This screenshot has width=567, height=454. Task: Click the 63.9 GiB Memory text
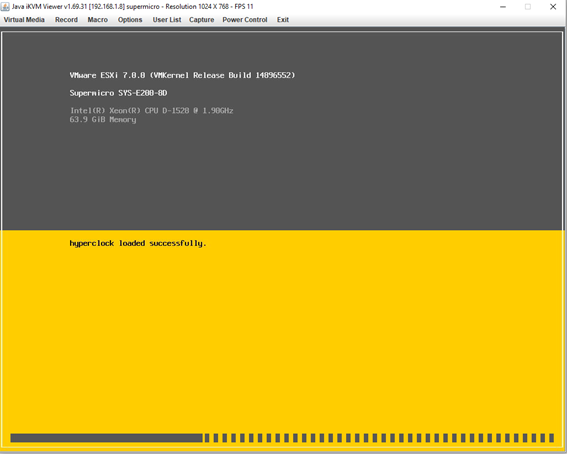coord(103,120)
